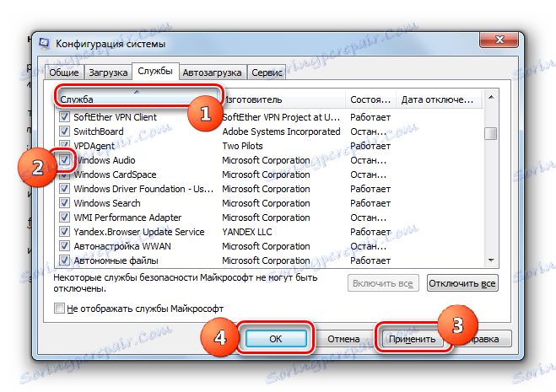Click the services list scrollbar thumb
556x392 pixels.
(491, 134)
